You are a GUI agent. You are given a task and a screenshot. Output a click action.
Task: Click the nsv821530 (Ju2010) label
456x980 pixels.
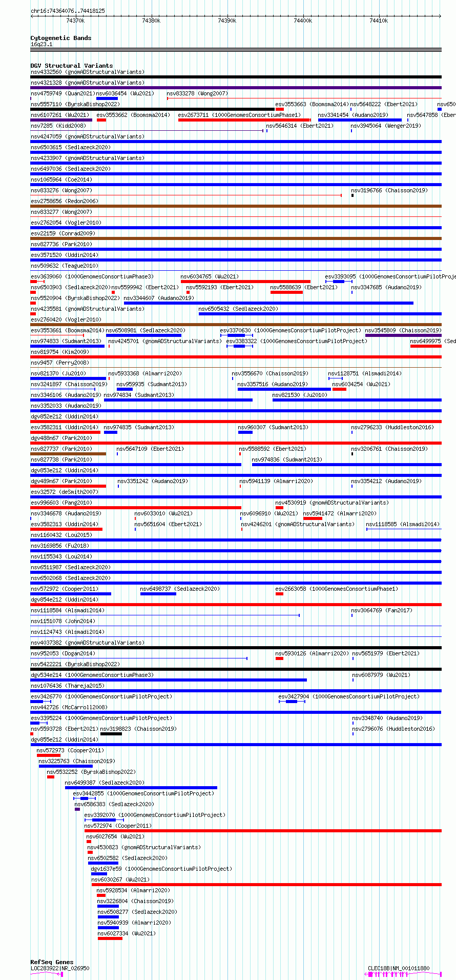[x=300, y=395]
